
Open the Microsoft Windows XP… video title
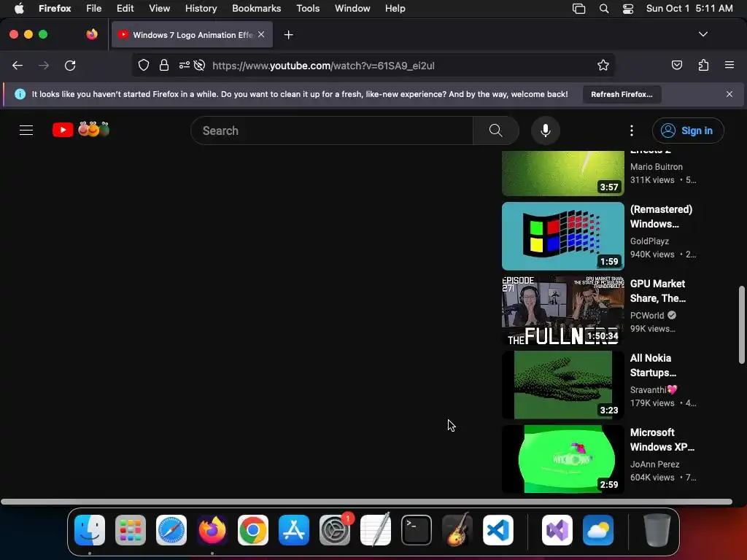pos(662,440)
